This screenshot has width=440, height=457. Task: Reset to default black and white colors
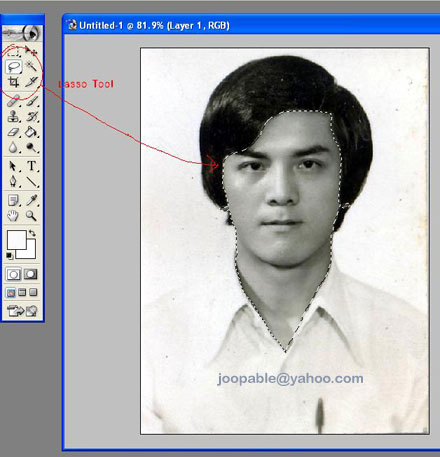pyautogui.click(x=10, y=256)
